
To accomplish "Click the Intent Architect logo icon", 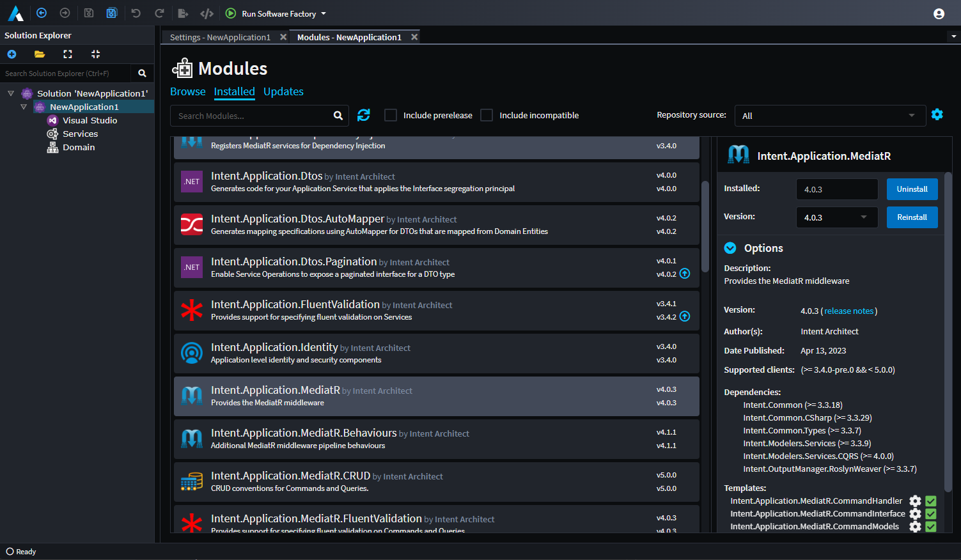I will (x=15, y=13).
